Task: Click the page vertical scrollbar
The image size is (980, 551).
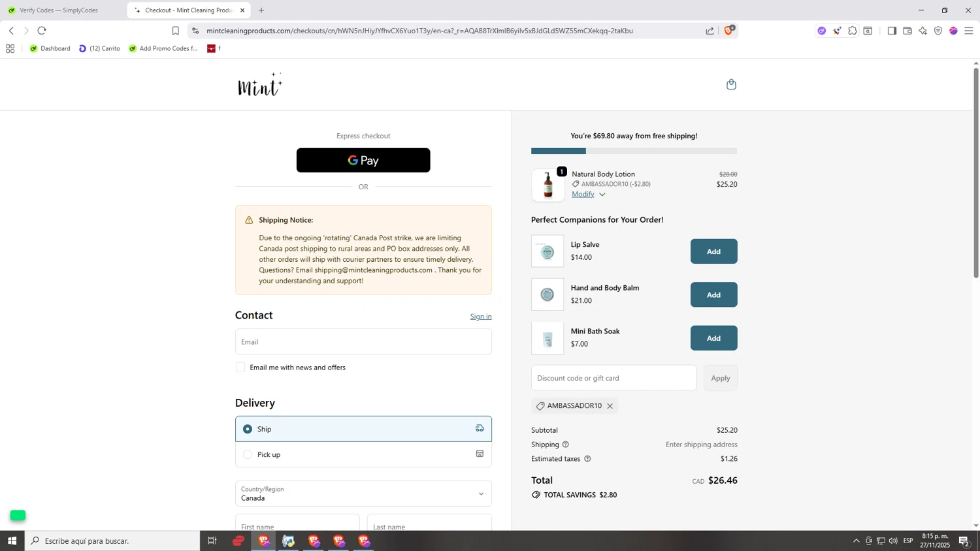Action: point(976,173)
